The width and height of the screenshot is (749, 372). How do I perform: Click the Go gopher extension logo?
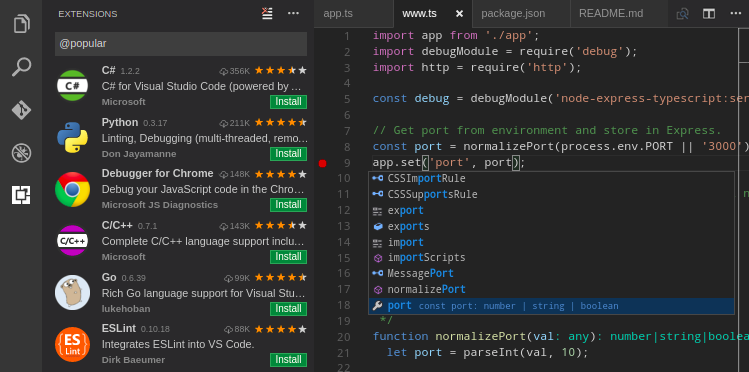point(72,292)
